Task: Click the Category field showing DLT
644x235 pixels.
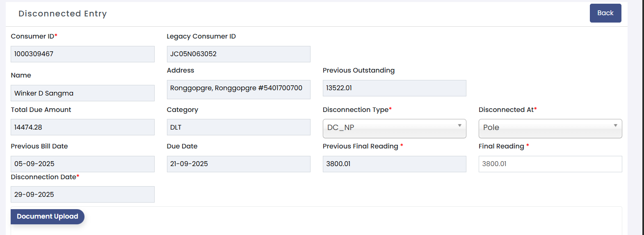Action: [238, 127]
